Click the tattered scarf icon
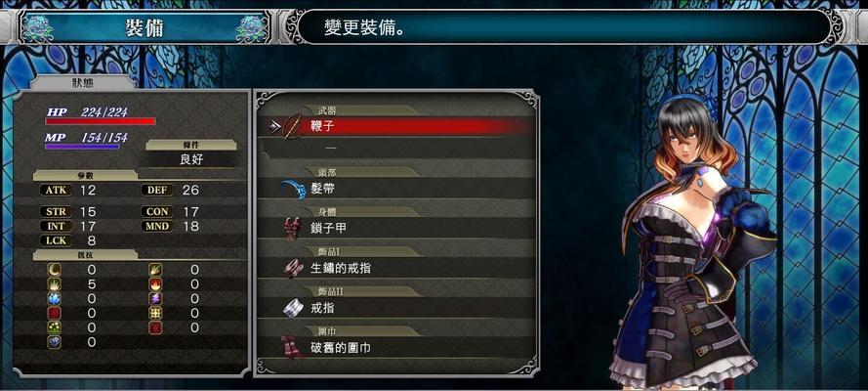868x391 pixels. pyautogui.click(x=292, y=347)
